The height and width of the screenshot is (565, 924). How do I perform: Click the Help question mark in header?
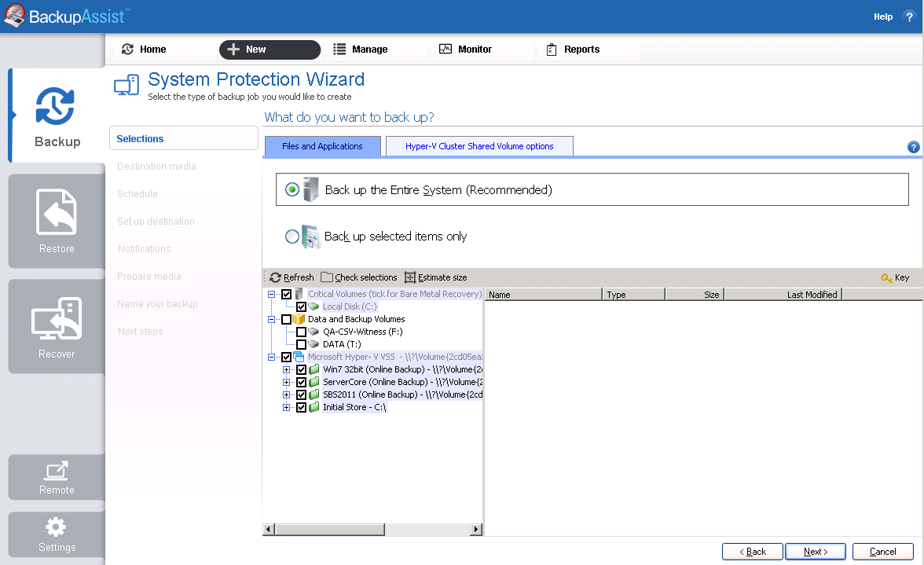[x=909, y=17]
